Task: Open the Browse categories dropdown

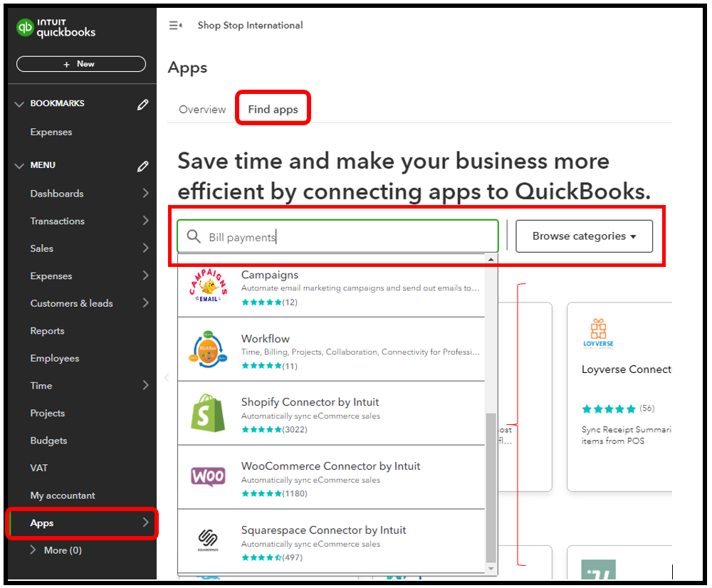Action: [584, 236]
